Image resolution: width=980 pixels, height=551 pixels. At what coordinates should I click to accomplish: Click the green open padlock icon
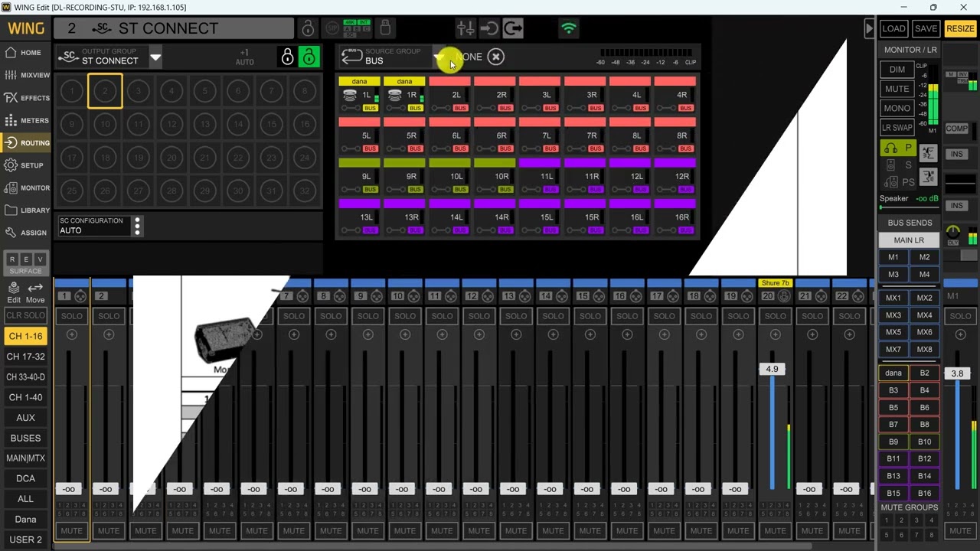[309, 57]
